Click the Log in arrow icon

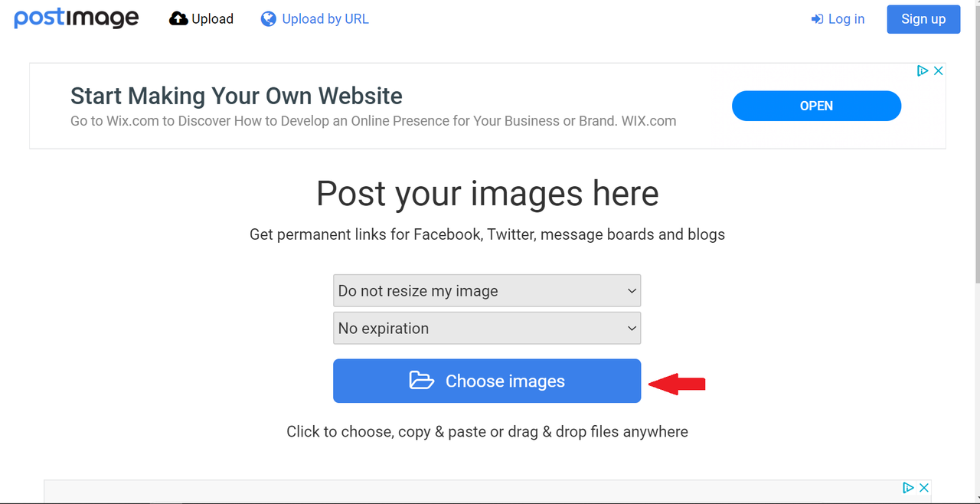click(x=817, y=19)
